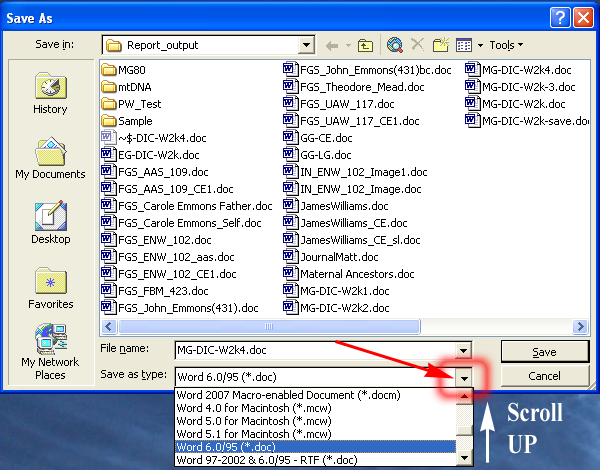Select the Sample folder

click(x=127, y=121)
